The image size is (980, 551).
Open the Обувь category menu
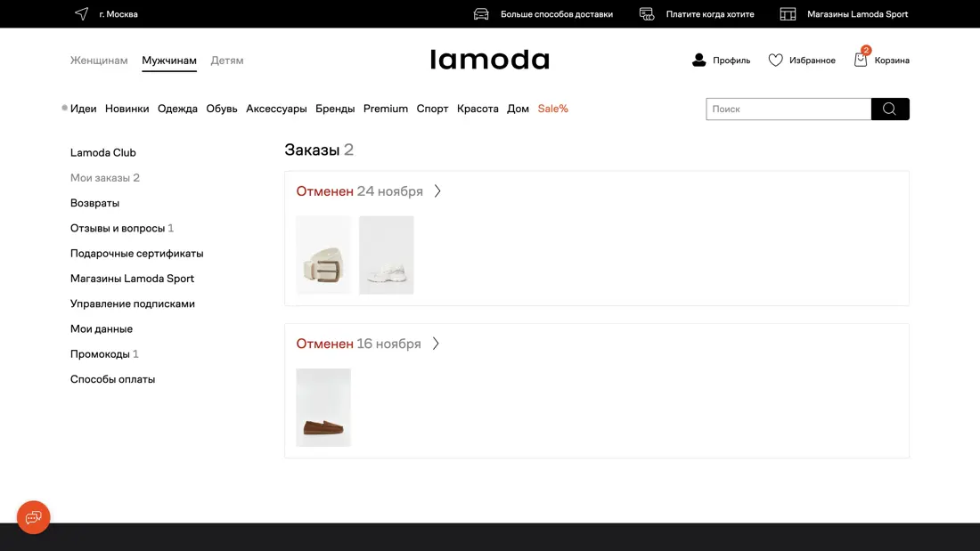click(222, 108)
